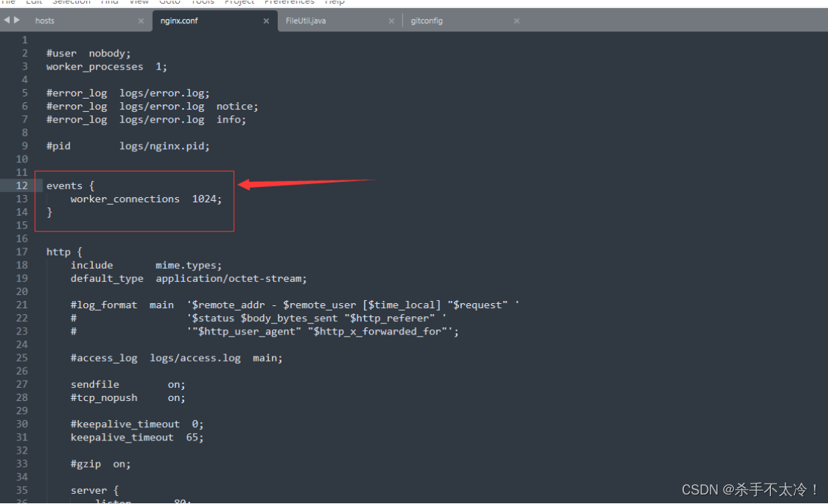The height and width of the screenshot is (504, 828).
Task: Close the gitconfig tab
Action: point(517,21)
